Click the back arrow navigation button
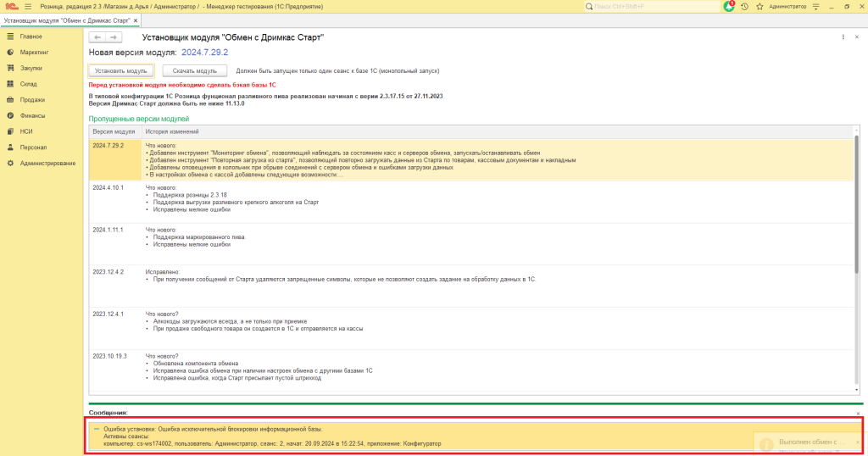Viewport: 868px width, 456px height. pos(97,37)
